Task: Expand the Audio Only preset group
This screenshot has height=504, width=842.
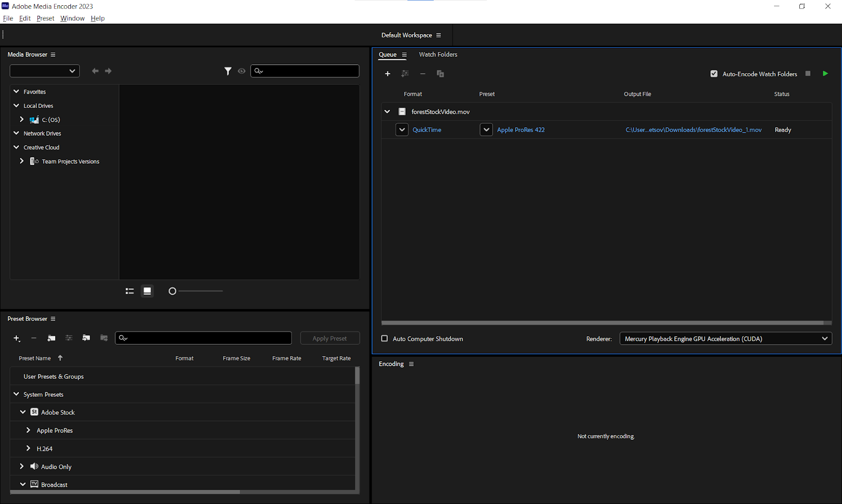Action: [22, 466]
